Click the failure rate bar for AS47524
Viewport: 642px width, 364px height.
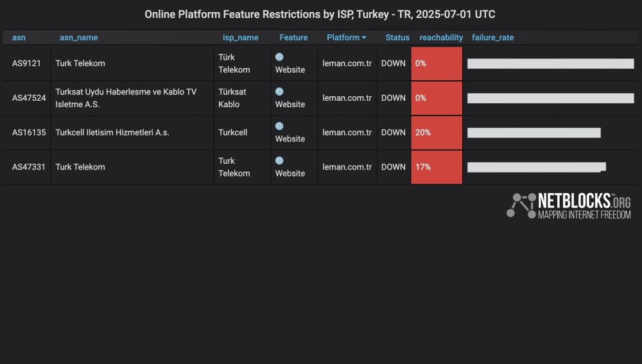point(551,98)
